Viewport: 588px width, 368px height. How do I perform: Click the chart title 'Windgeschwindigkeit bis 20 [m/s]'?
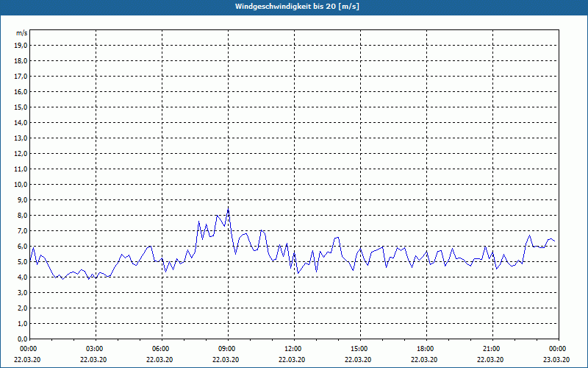297,7
